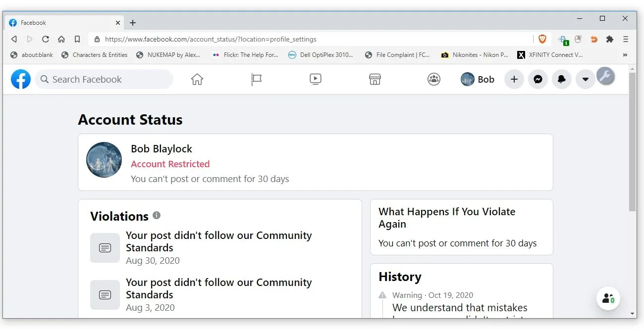Open a new browser tab
The height and width of the screenshot is (330, 644).
coord(133,23)
